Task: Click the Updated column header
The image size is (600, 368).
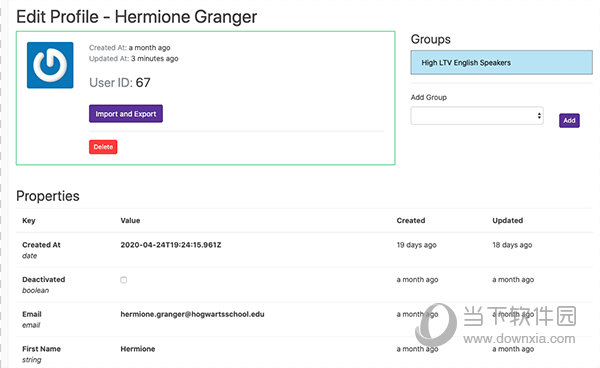Action: [508, 220]
